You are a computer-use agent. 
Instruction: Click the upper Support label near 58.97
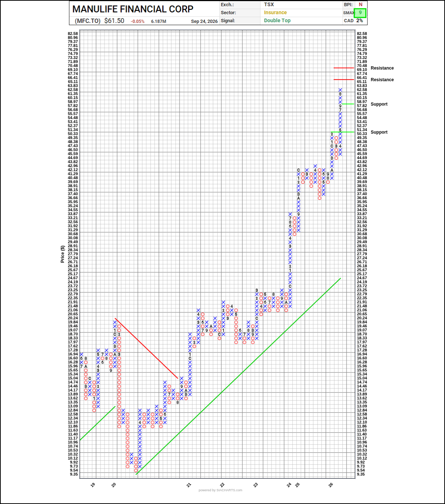click(x=379, y=104)
